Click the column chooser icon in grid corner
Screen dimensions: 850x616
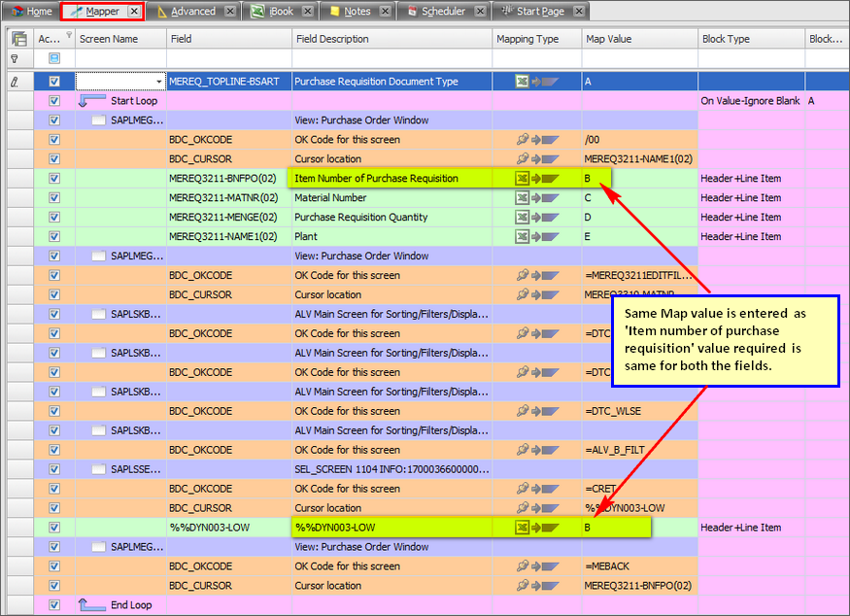click(18, 39)
